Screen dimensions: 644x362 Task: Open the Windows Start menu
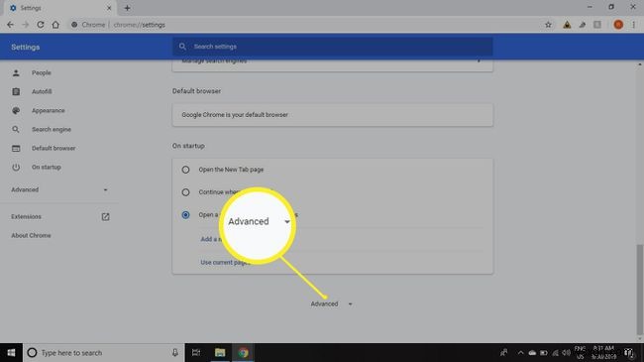11,352
